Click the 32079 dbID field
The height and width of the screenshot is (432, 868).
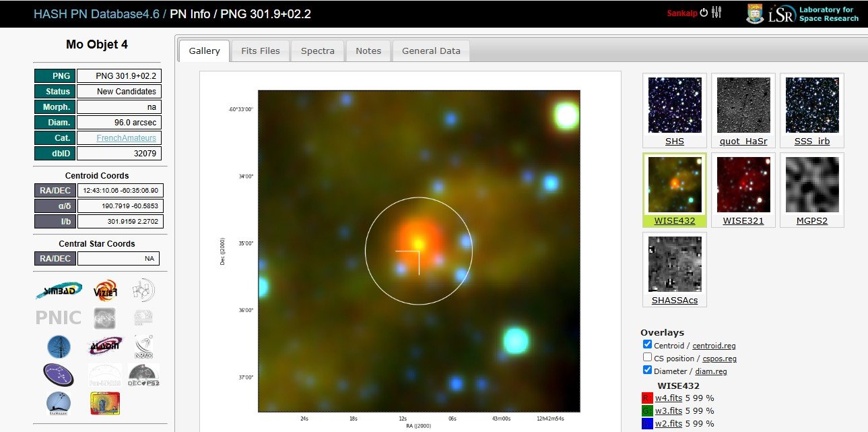tap(119, 153)
